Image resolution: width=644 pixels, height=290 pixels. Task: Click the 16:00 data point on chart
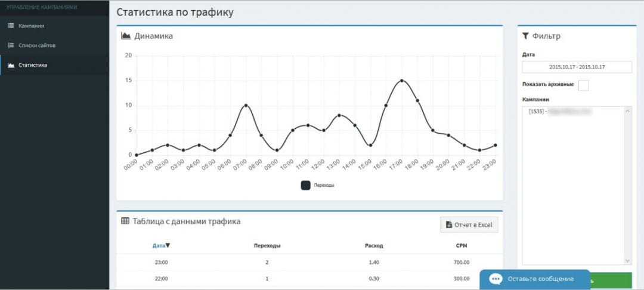386,106
